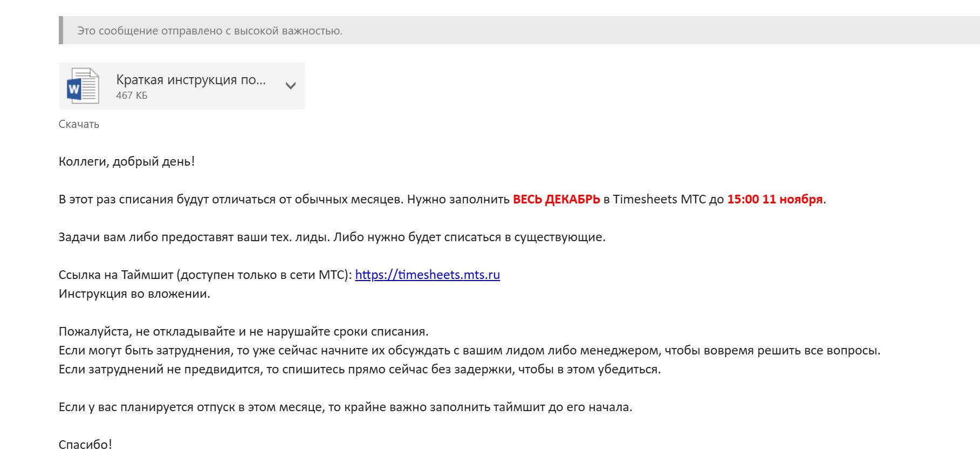Screen dimensions: 980x464
Task: Click the line starting "Если у вас планируется отпуск"
Action: [345, 407]
